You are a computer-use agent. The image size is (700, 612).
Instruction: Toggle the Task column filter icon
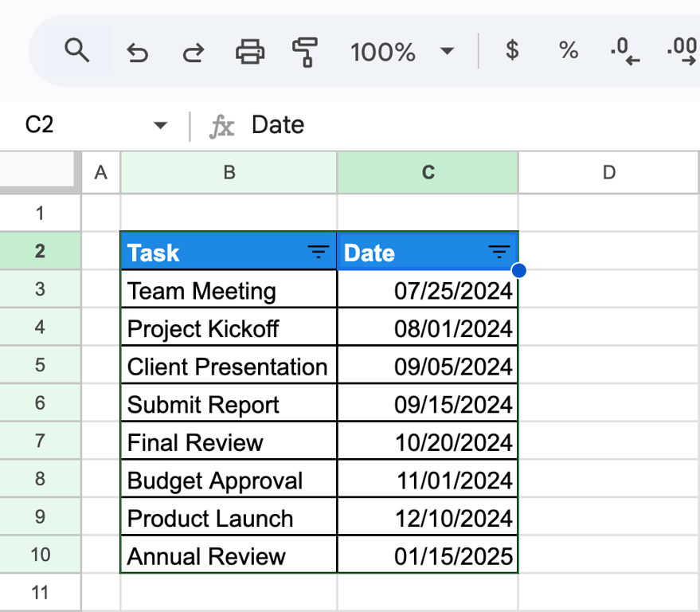click(x=319, y=252)
